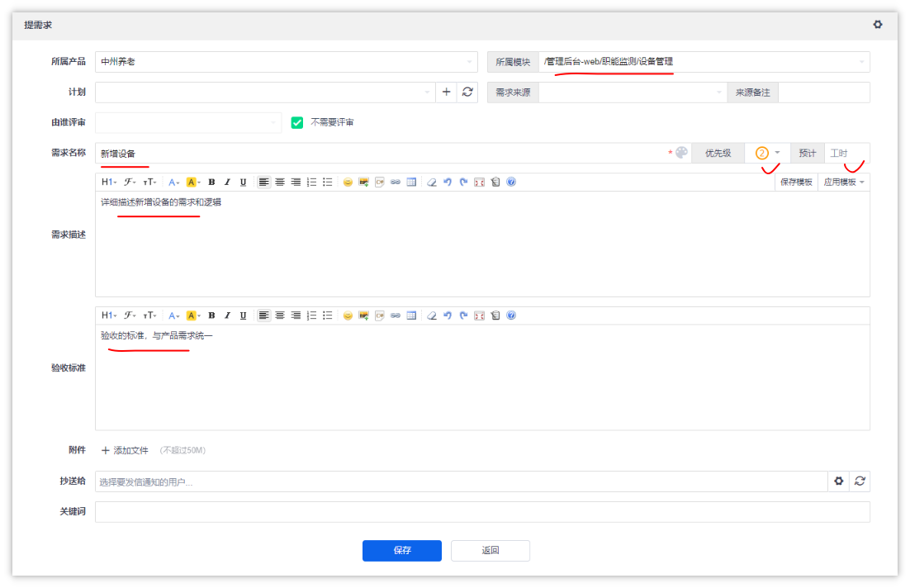Screen dimensions: 910x588
Task: Toggle bold in the 需求描述 editor toolbar
Action: pos(212,183)
